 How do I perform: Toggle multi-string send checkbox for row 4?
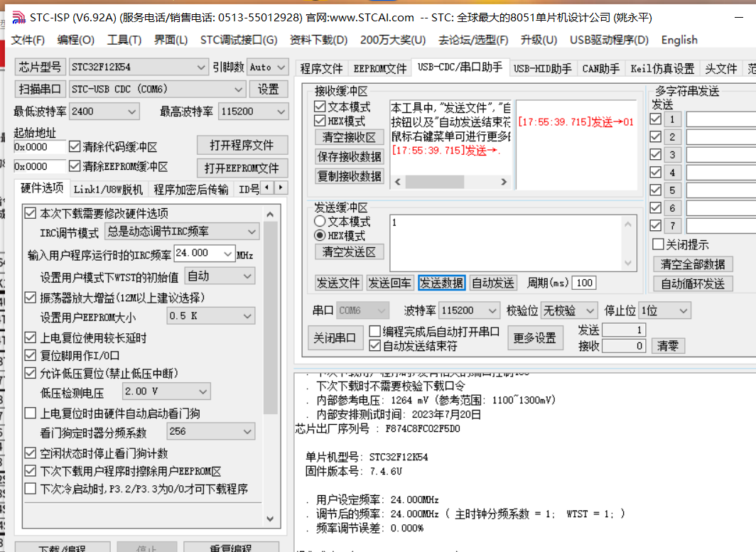[656, 172]
